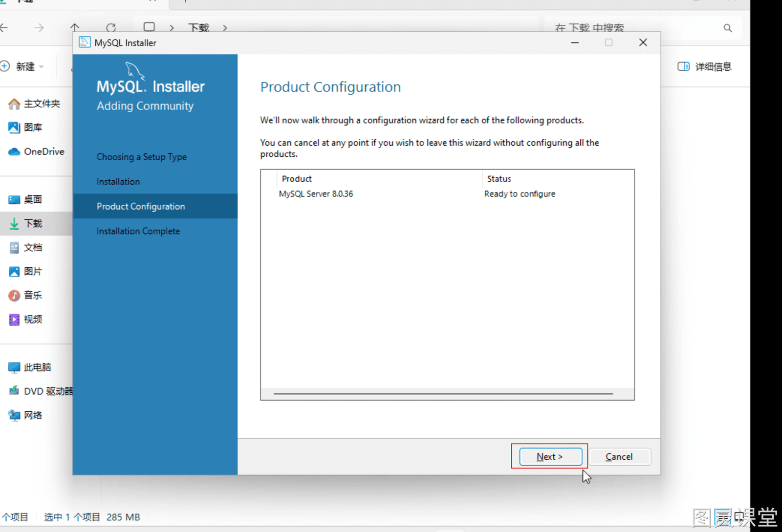Expand the chevron after 下载 breadcrumb
Viewport: 782px width, 532px height.
click(225, 28)
